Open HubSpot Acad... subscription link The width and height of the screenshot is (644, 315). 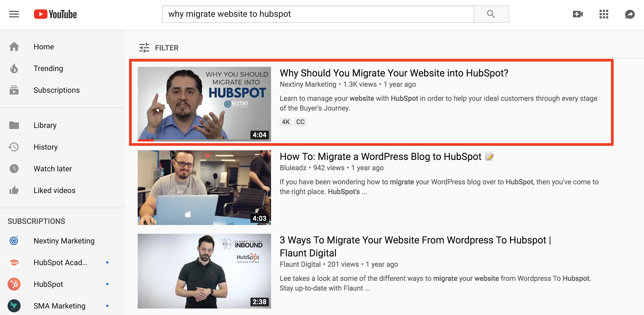click(x=62, y=262)
